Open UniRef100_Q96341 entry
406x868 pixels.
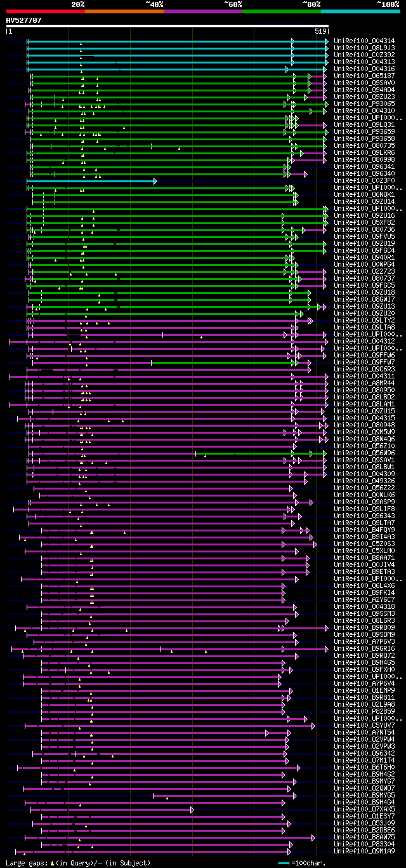click(x=364, y=166)
